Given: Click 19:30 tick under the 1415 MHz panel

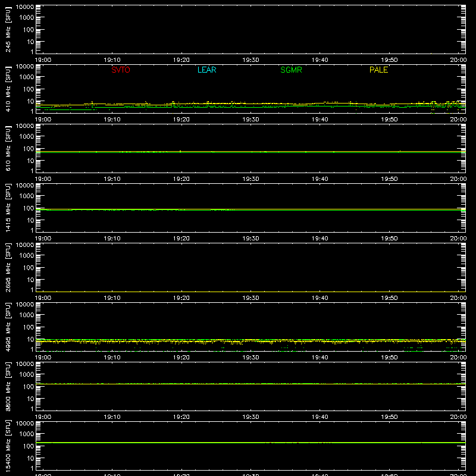Looking at the screenshot, I should pos(250,239).
